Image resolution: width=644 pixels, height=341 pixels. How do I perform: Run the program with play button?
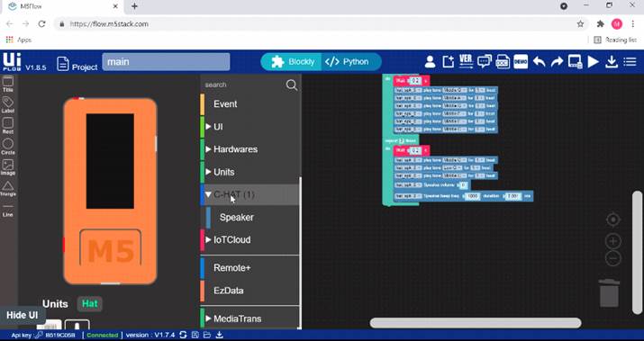593,62
